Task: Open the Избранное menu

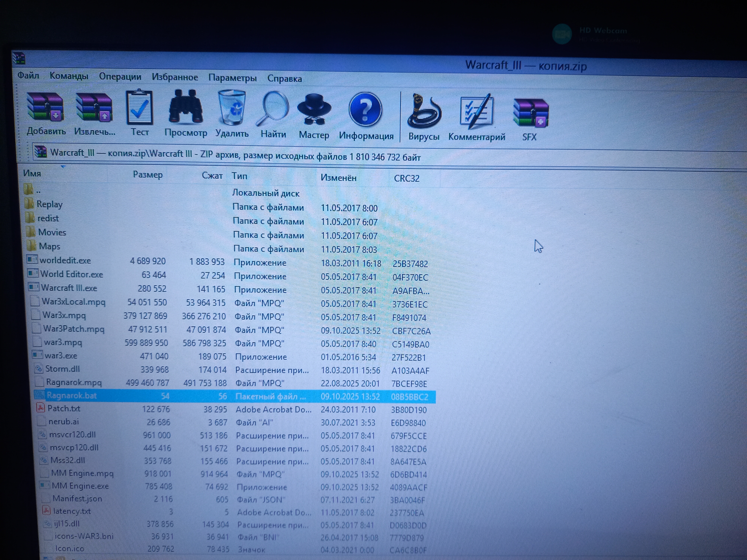Action: click(x=175, y=77)
